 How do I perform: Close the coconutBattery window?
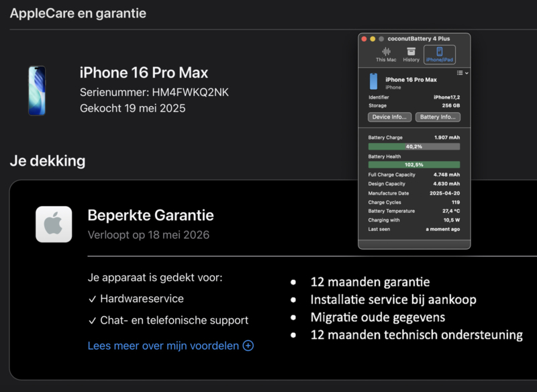click(364, 39)
